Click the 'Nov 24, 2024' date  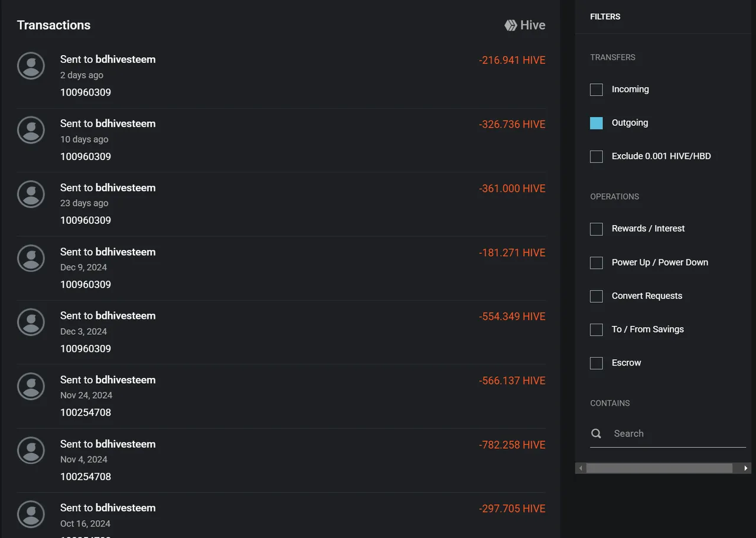click(86, 396)
